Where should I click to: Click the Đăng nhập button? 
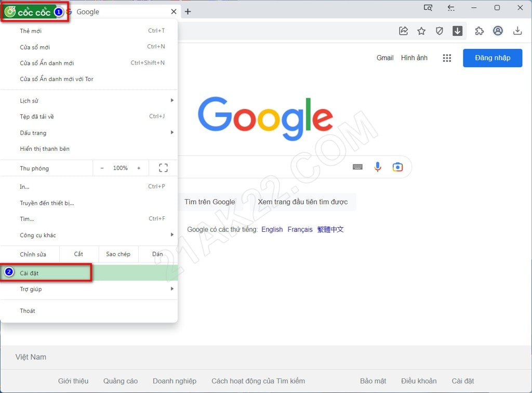(492, 58)
